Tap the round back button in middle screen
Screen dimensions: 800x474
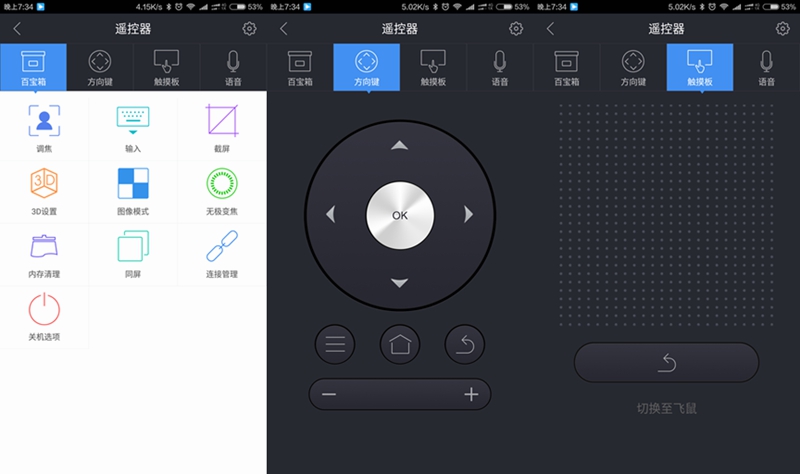[x=465, y=344]
